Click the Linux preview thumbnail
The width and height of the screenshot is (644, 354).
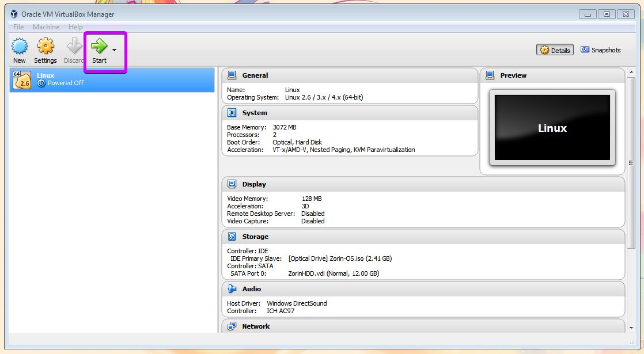[x=552, y=128]
